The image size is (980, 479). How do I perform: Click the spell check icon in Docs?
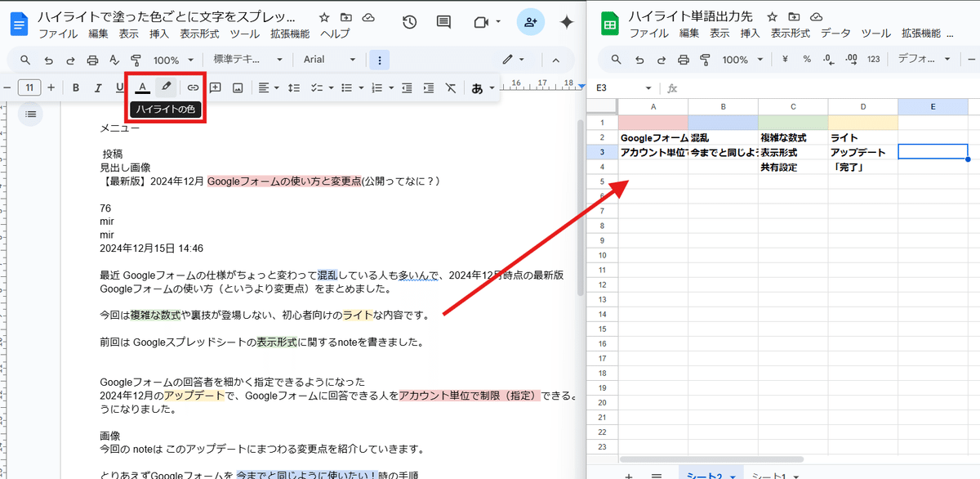[114, 60]
